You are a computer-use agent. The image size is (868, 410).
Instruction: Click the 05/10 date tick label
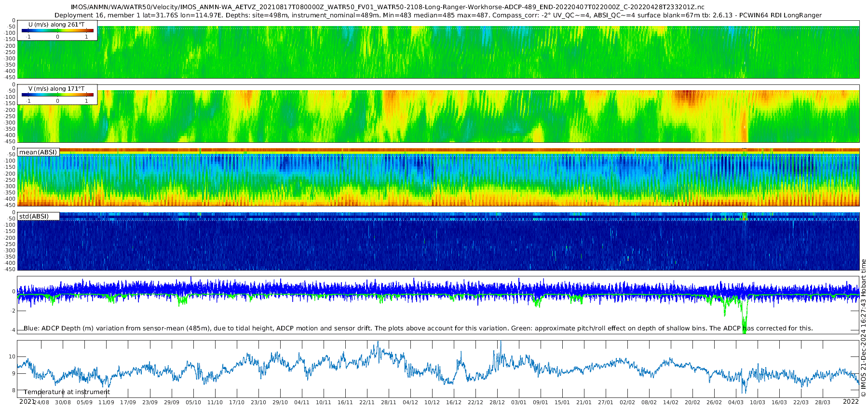[x=193, y=402]
